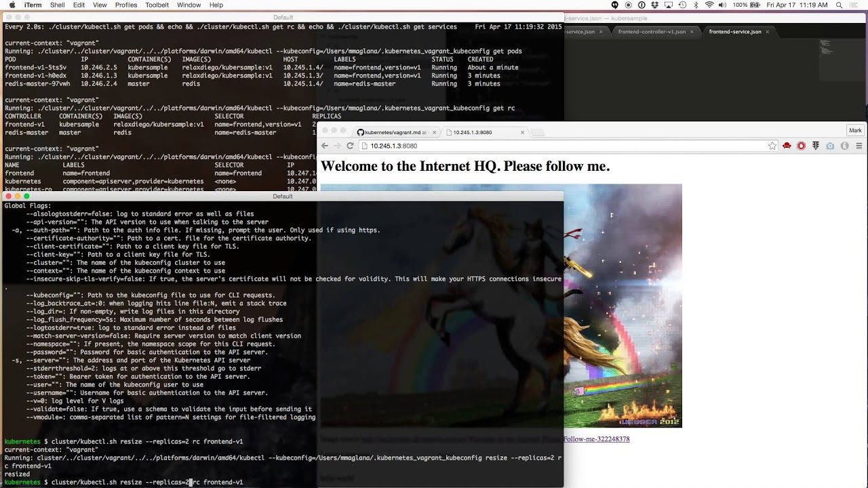Click the grey round extension icon
868x488 pixels.
click(x=844, y=146)
